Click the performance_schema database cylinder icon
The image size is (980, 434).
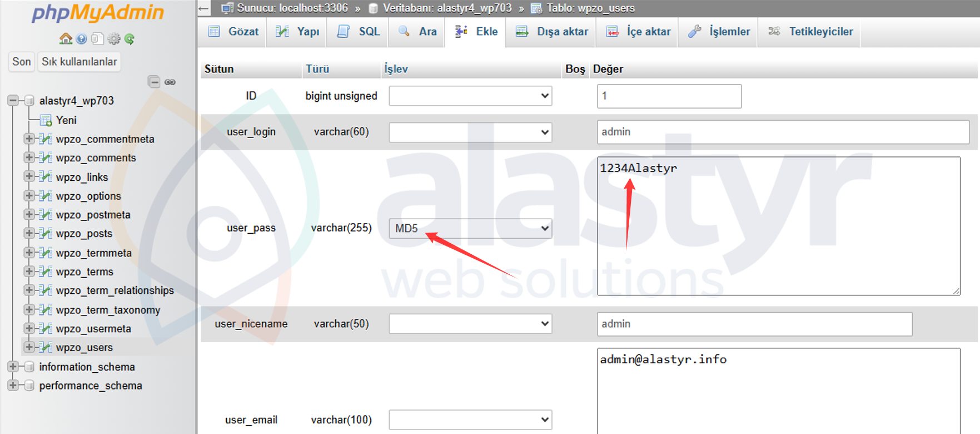pyautogui.click(x=30, y=386)
